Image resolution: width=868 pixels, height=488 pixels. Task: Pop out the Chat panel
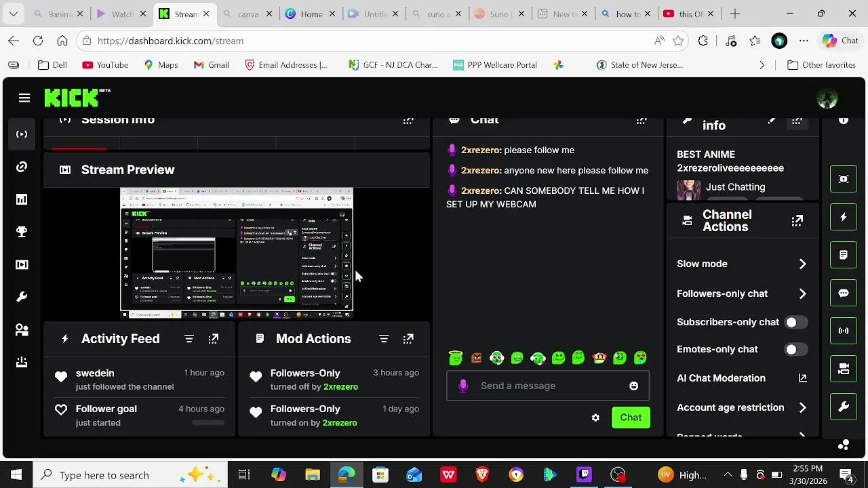pyautogui.click(x=642, y=121)
